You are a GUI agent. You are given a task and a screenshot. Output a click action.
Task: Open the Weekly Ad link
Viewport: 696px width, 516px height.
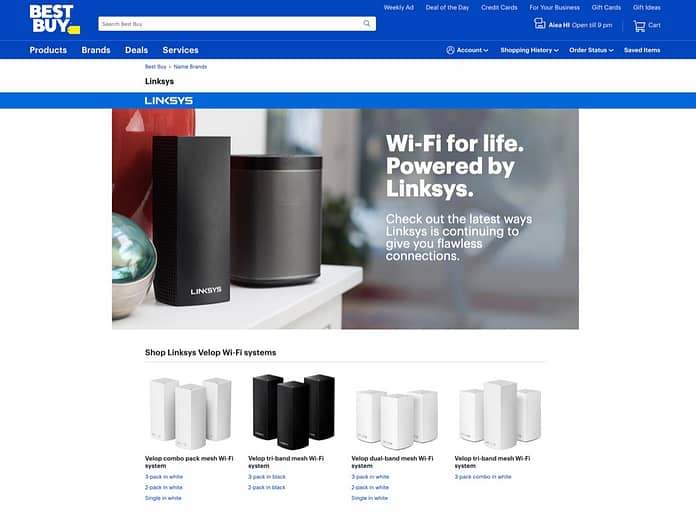(x=399, y=8)
